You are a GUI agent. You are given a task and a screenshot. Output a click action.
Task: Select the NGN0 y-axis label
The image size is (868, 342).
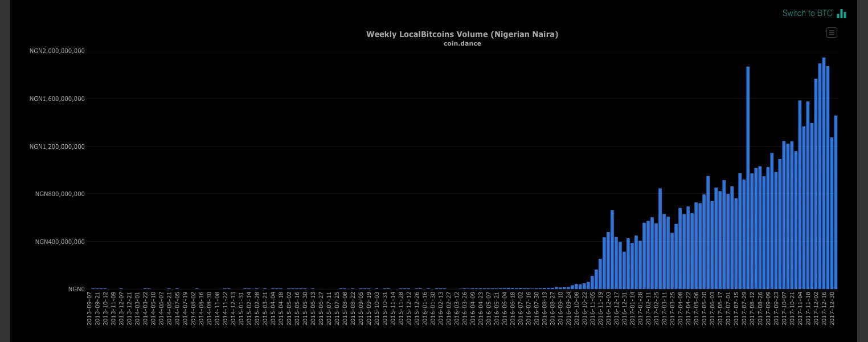click(76, 289)
